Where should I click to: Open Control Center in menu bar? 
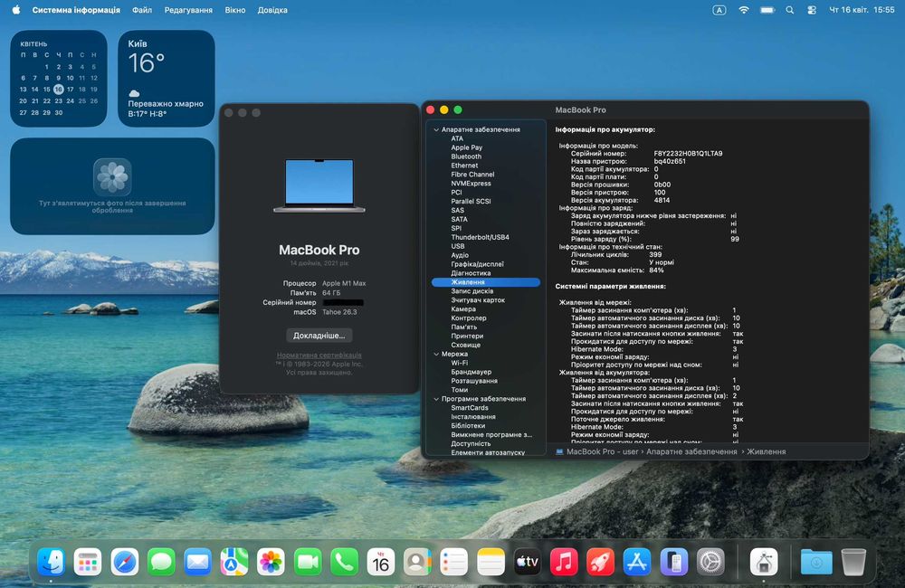pos(812,10)
